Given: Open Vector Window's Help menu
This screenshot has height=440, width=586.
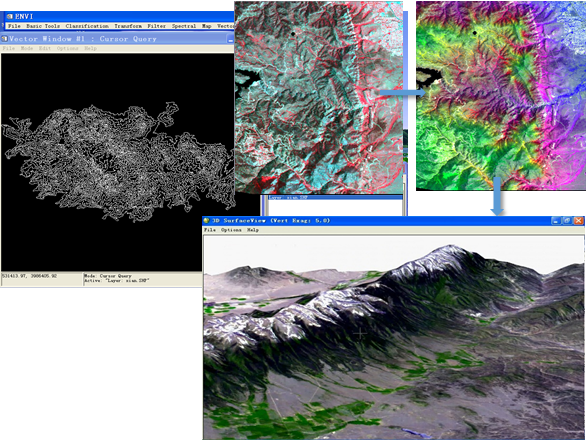Looking at the screenshot, I should point(90,48).
